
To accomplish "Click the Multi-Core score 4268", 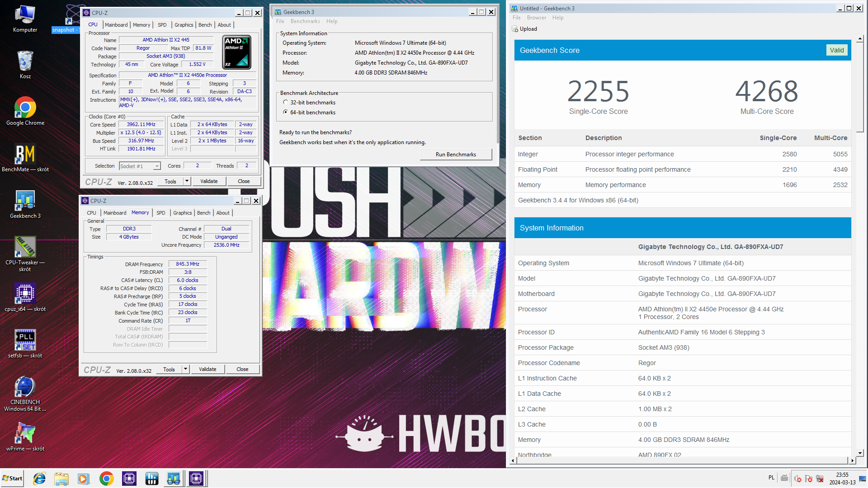I will [767, 91].
